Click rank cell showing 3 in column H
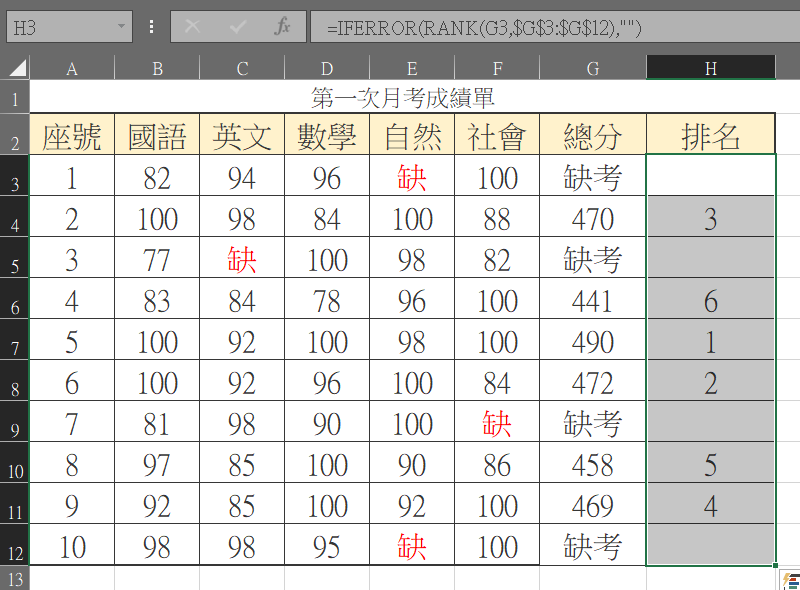 711,216
